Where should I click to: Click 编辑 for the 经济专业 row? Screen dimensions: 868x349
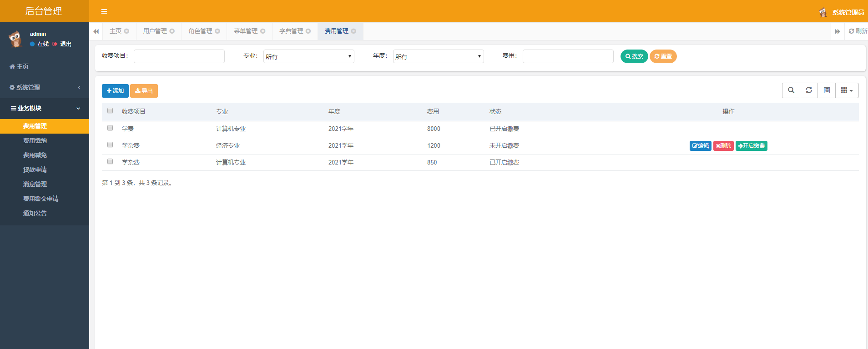click(701, 146)
